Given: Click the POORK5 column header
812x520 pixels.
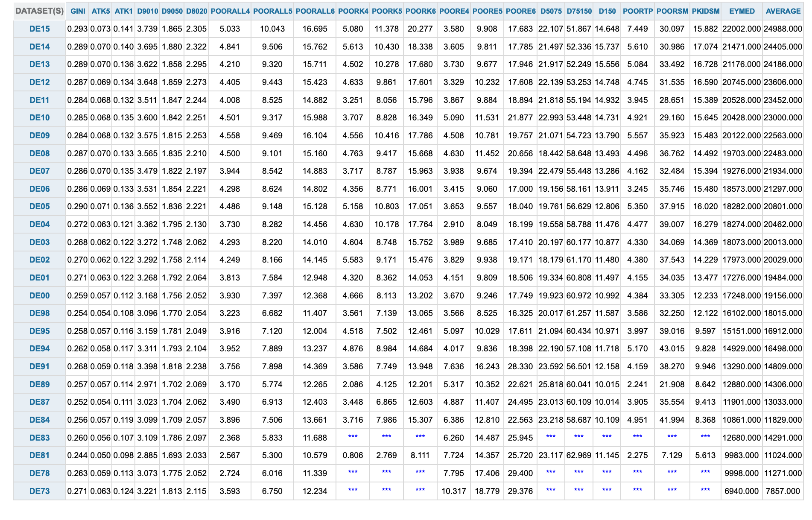Looking at the screenshot, I should (387, 11).
